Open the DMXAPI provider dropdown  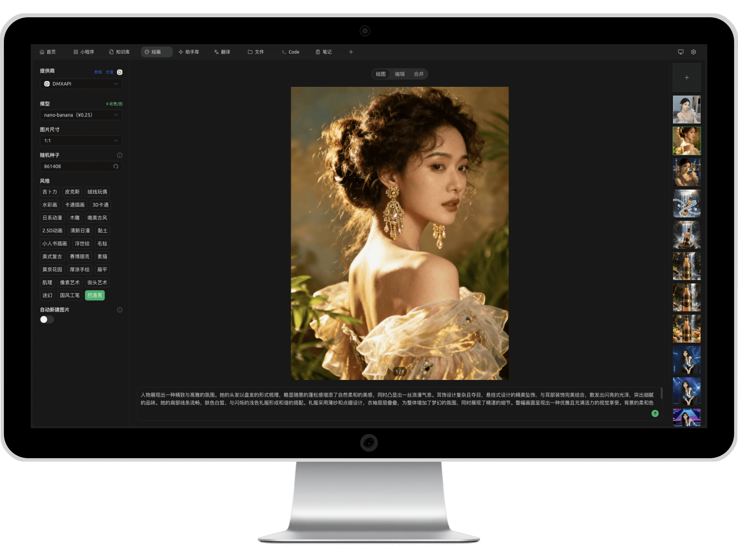point(81,84)
